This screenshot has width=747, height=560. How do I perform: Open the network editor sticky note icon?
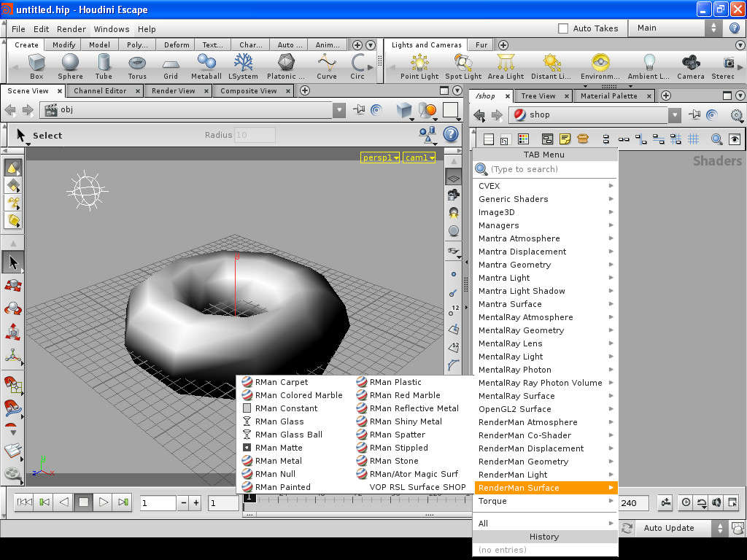(x=565, y=139)
